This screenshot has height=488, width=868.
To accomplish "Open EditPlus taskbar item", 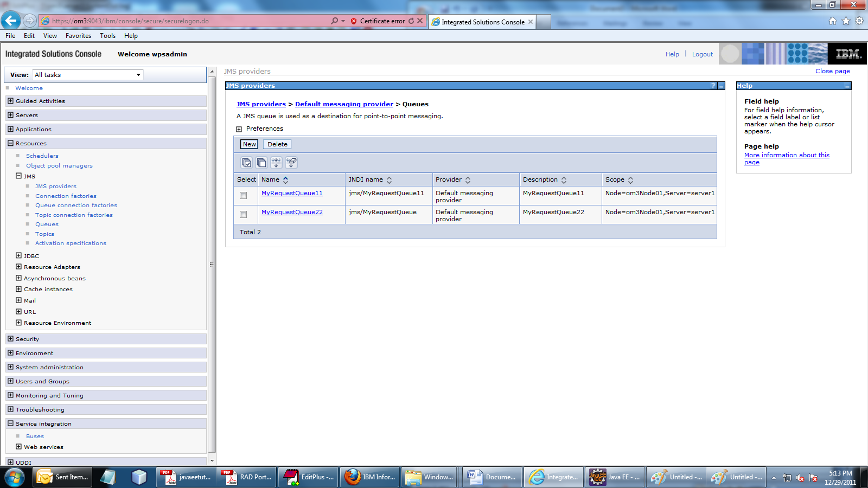I will click(x=309, y=477).
